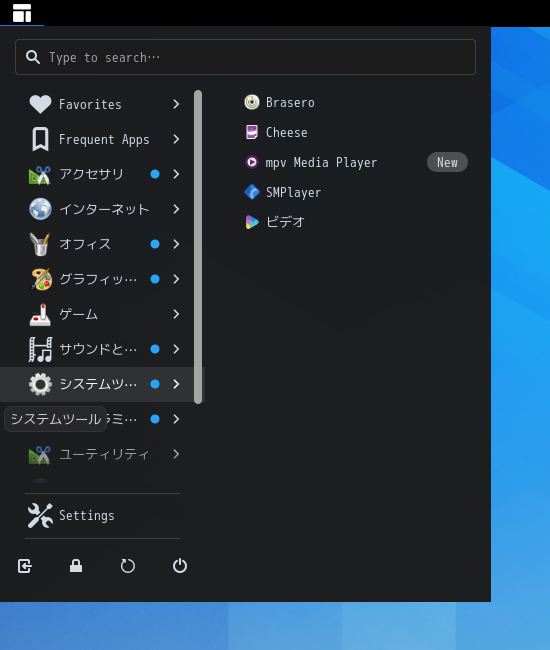Expand the ゲーム category chevron
The image size is (550, 650).
click(176, 314)
